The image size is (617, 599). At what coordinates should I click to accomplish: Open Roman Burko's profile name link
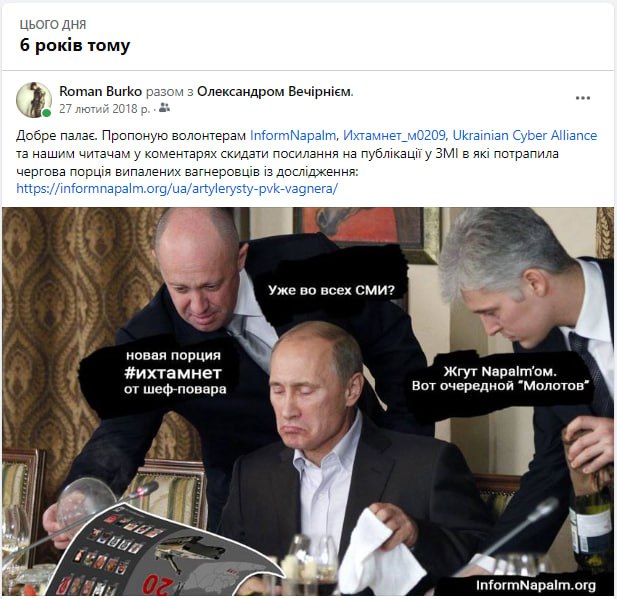[x=100, y=91]
